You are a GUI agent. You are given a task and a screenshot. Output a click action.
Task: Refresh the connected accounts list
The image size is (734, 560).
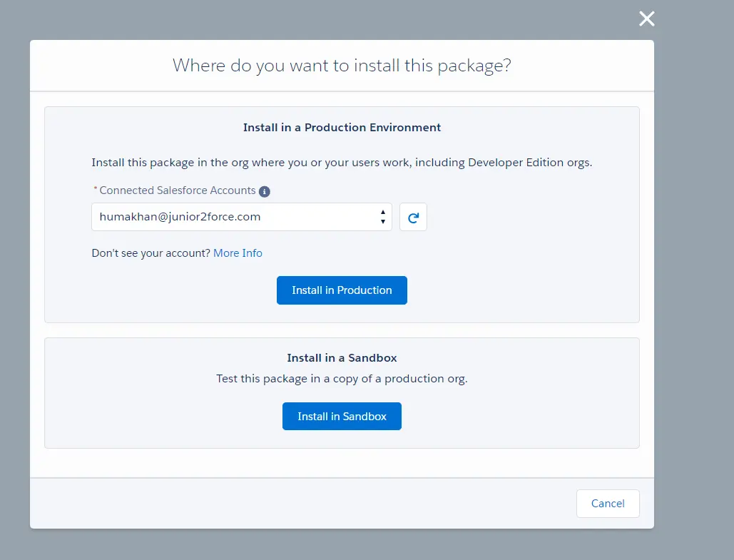click(x=413, y=218)
